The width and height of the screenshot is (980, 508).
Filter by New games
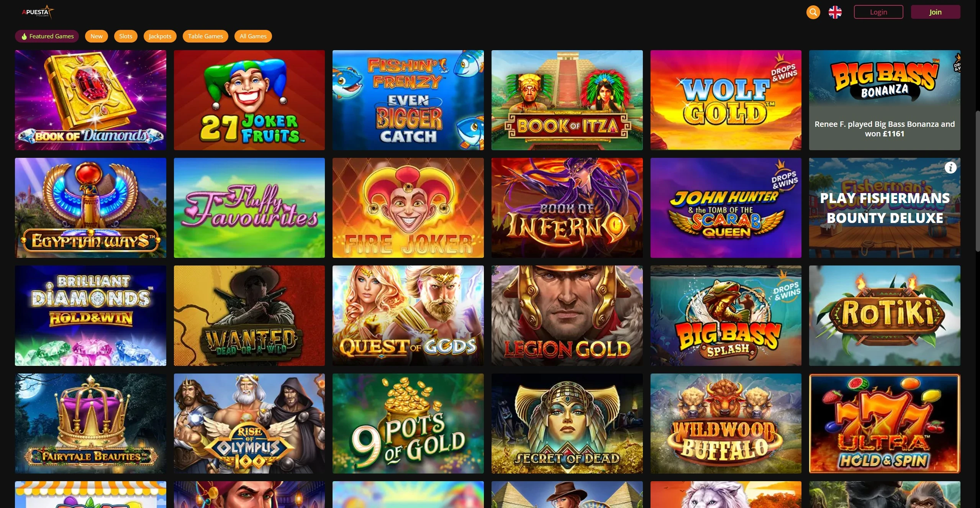click(x=96, y=36)
